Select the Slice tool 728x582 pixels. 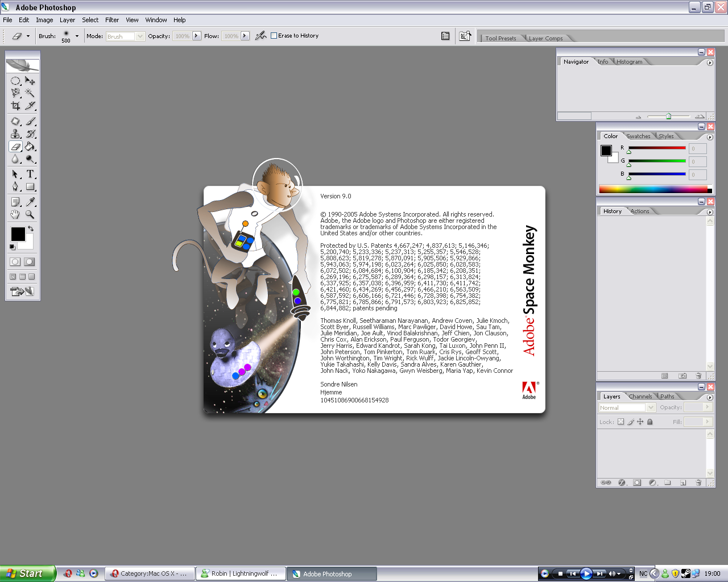click(30, 105)
